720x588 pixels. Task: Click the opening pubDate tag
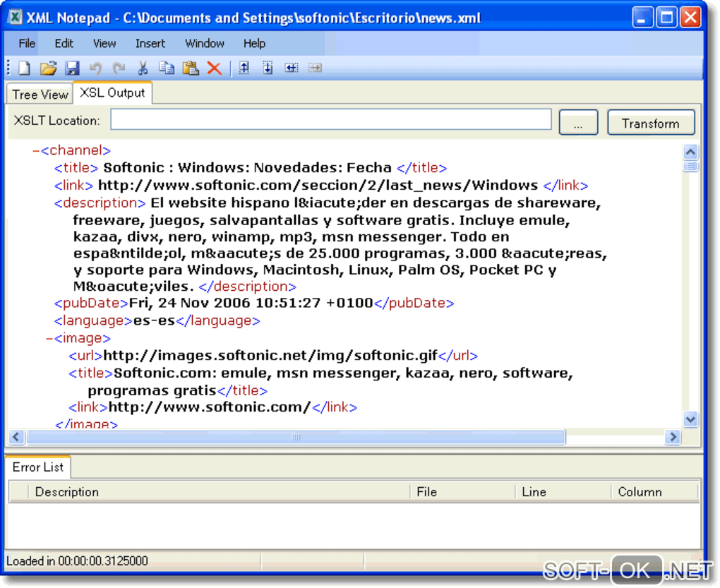[x=91, y=304]
